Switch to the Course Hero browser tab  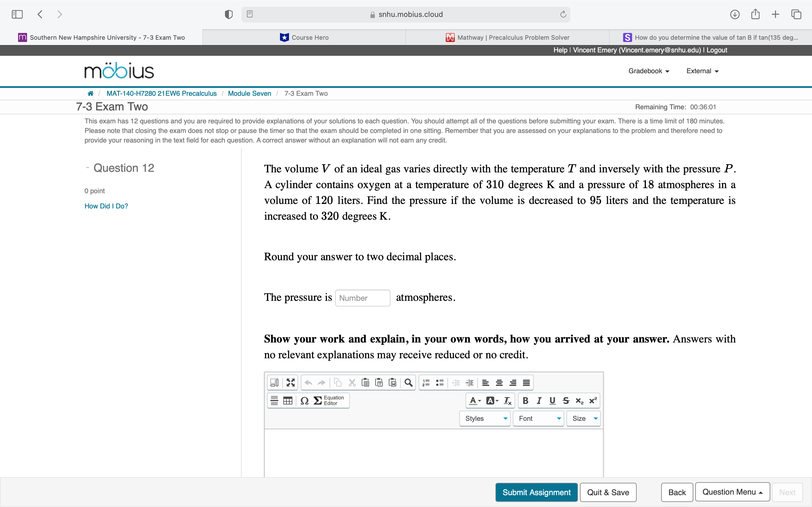tap(304, 37)
